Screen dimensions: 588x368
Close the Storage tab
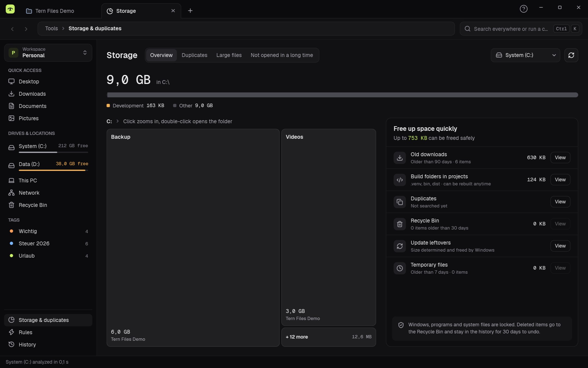[173, 11]
